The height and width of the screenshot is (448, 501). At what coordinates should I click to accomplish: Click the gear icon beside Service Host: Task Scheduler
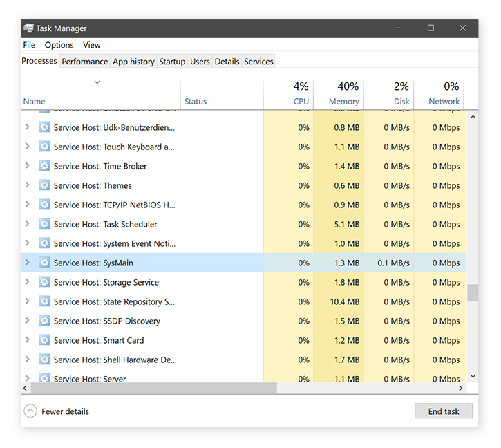(x=44, y=224)
